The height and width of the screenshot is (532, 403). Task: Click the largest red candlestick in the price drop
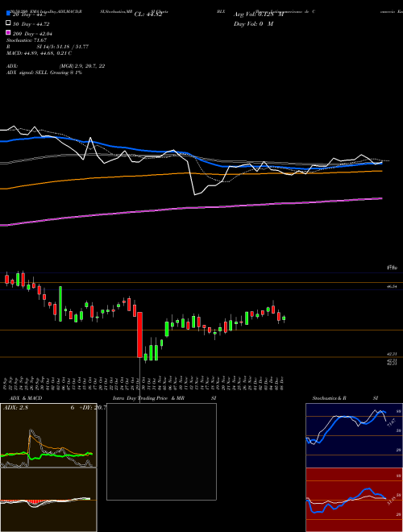(x=139, y=335)
